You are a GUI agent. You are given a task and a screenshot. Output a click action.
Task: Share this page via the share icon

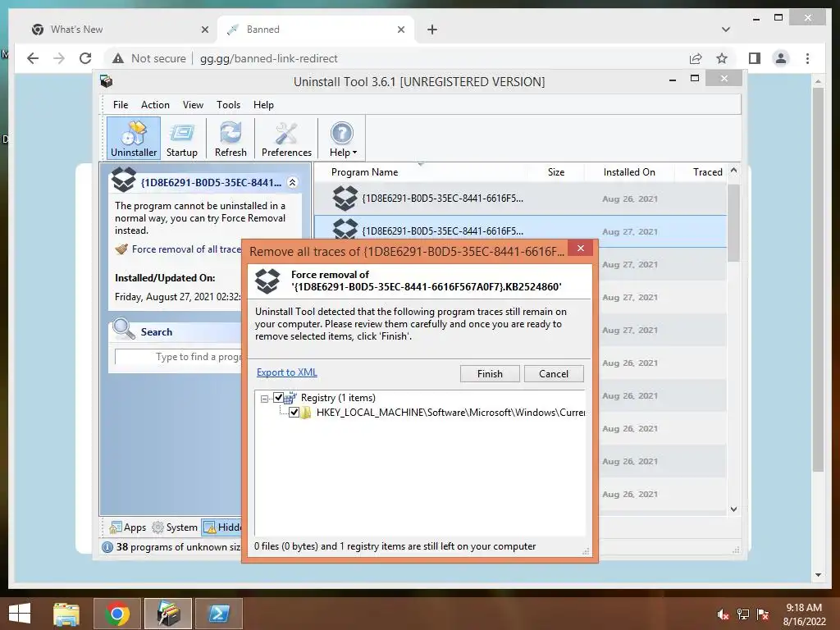(696, 58)
